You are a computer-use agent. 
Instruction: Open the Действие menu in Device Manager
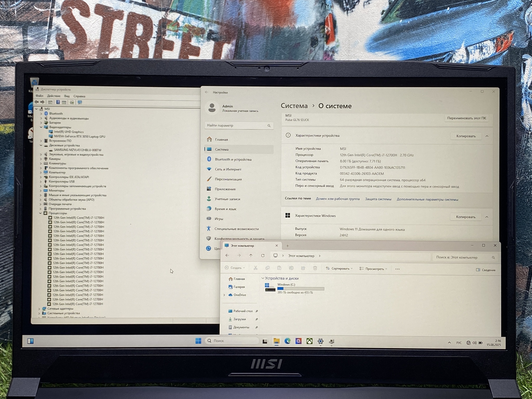pos(54,96)
